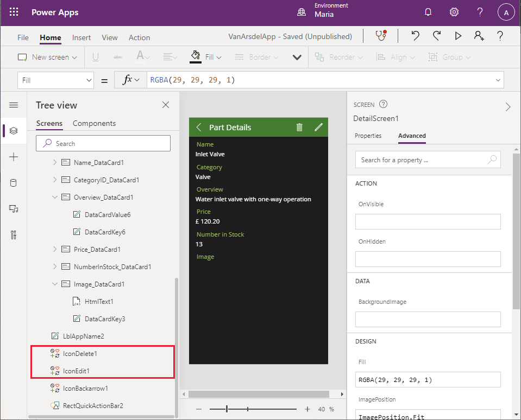
Task: Click the App checker stethoscope icon
Action: tap(381, 36)
